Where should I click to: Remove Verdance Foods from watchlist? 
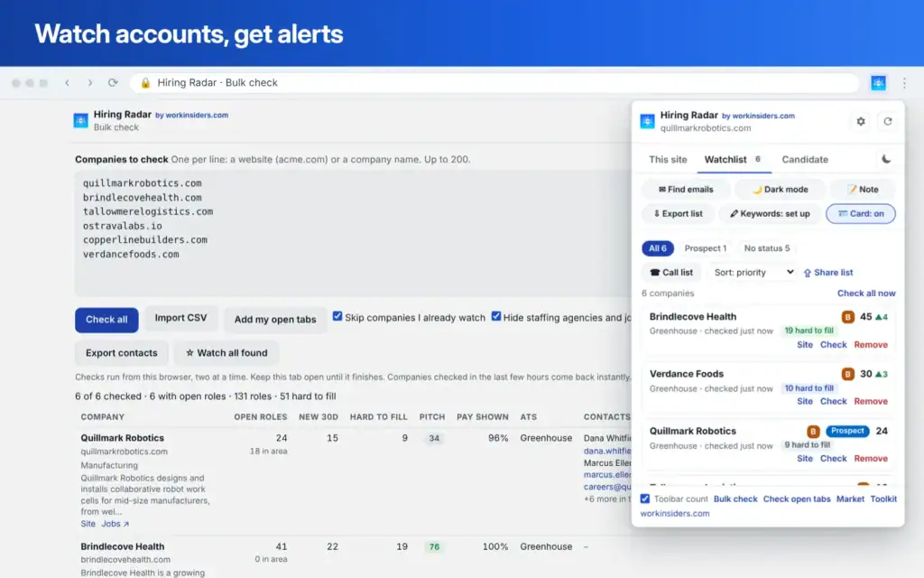pos(871,401)
